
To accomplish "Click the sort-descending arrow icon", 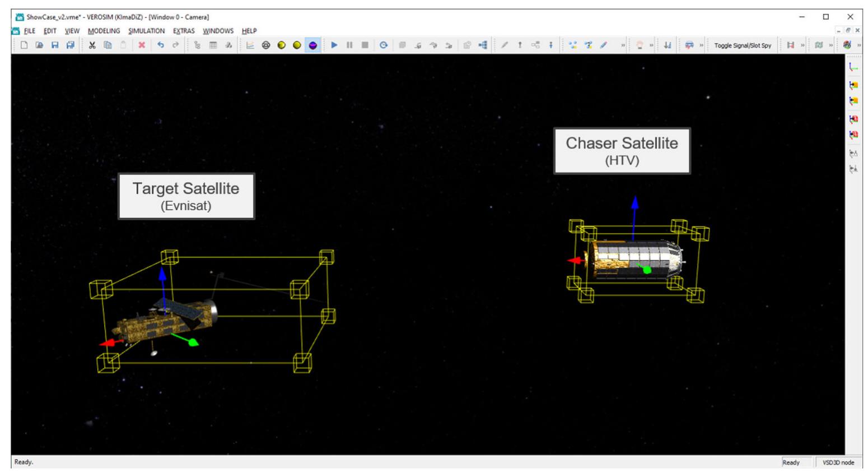I will [x=668, y=45].
